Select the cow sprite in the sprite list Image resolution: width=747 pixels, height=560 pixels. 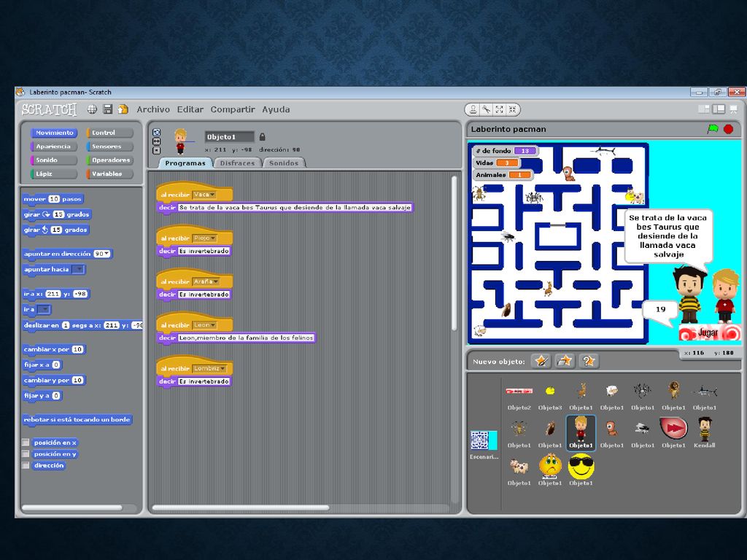(519, 470)
